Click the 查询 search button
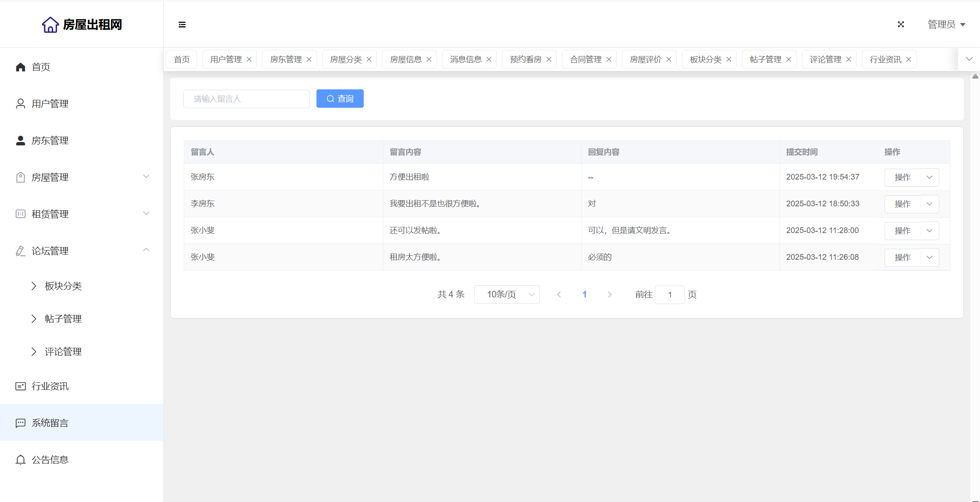 pos(340,99)
